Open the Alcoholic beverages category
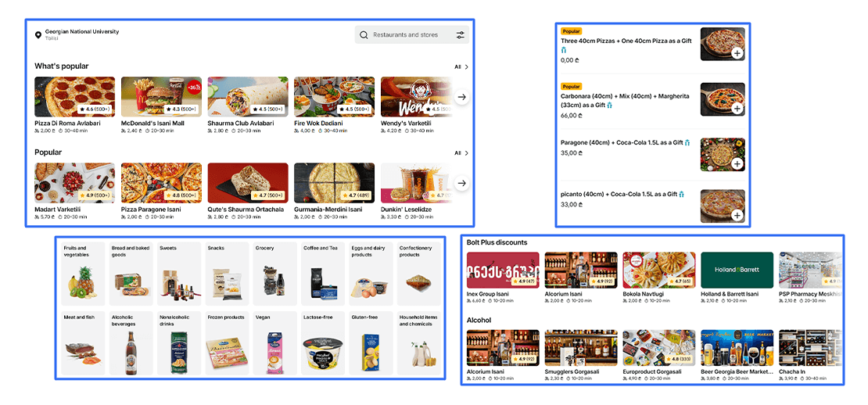The width and height of the screenshot is (868, 405). click(131, 343)
